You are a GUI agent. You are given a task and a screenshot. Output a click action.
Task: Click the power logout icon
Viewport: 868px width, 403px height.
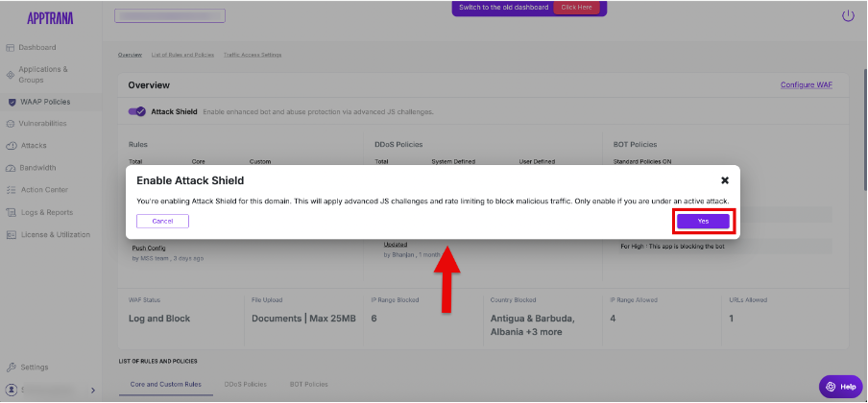click(848, 16)
